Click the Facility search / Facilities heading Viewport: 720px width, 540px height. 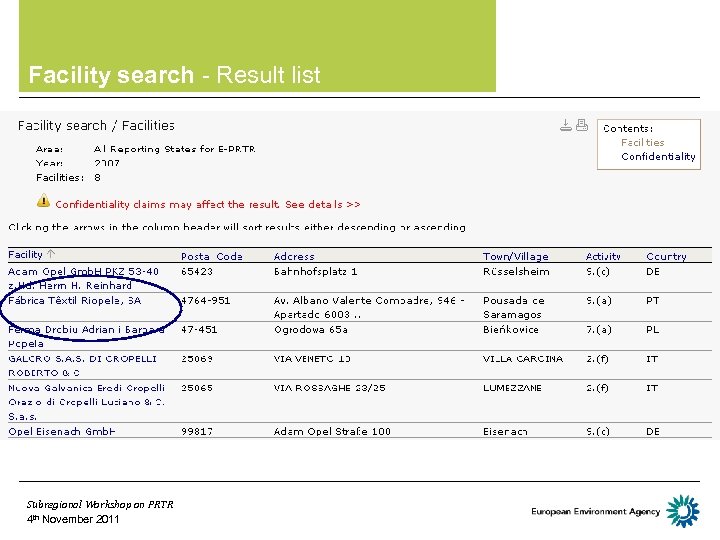click(x=96, y=125)
